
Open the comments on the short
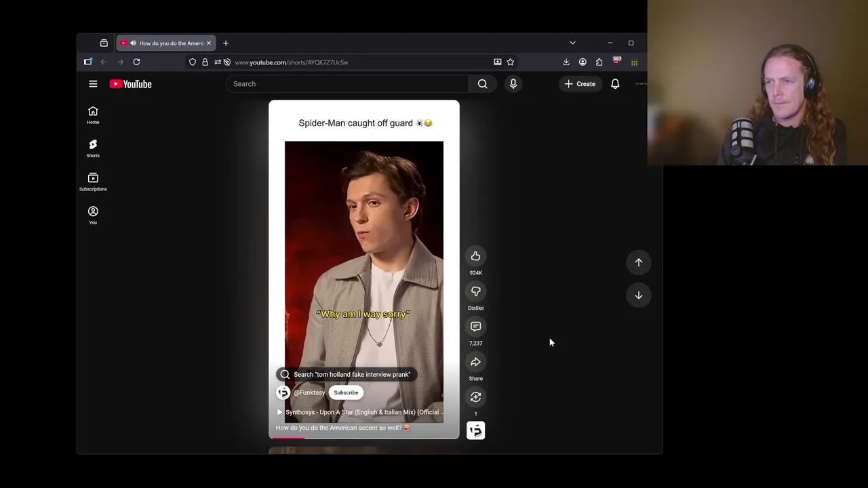pos(475,327)
